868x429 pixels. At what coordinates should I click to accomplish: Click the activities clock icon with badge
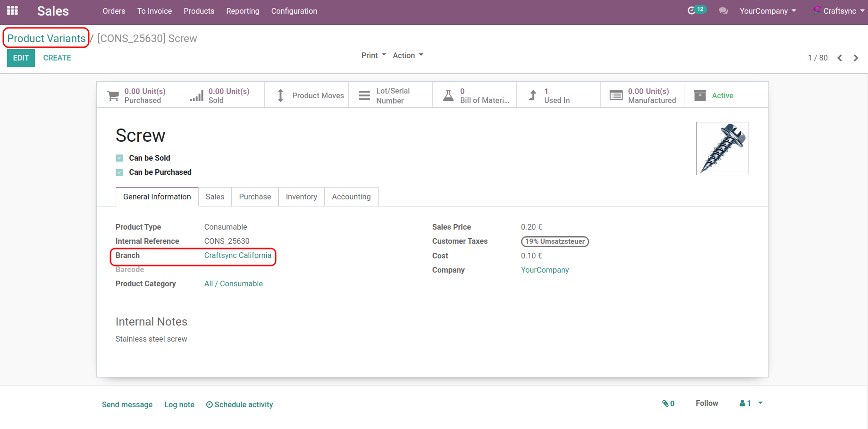[692, 10]
